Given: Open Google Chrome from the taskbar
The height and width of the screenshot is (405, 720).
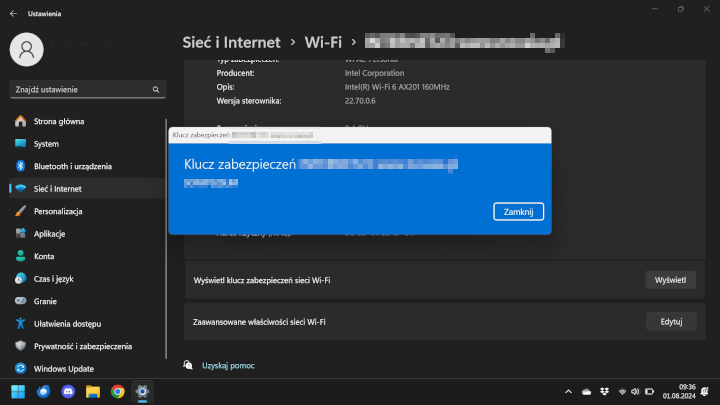Looking at the screenshot, I should (117, 391).
